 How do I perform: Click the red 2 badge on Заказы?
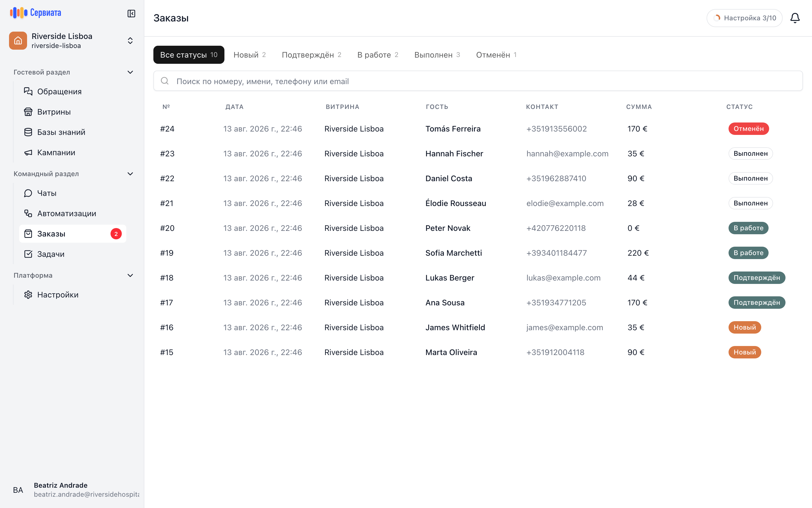[116, 234]
